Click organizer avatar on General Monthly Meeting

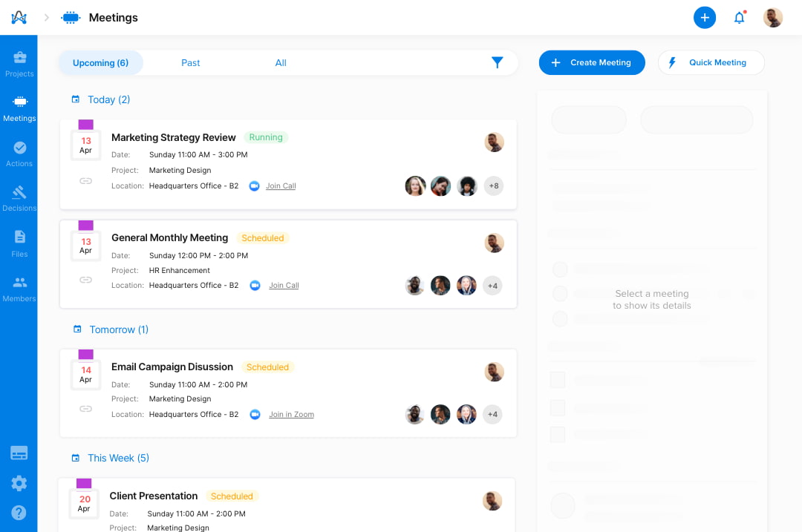[x=494, y=243]
